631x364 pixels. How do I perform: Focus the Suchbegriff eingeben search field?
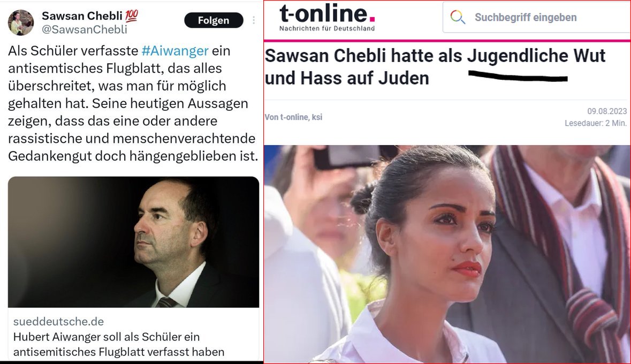(x=537, y=17)
